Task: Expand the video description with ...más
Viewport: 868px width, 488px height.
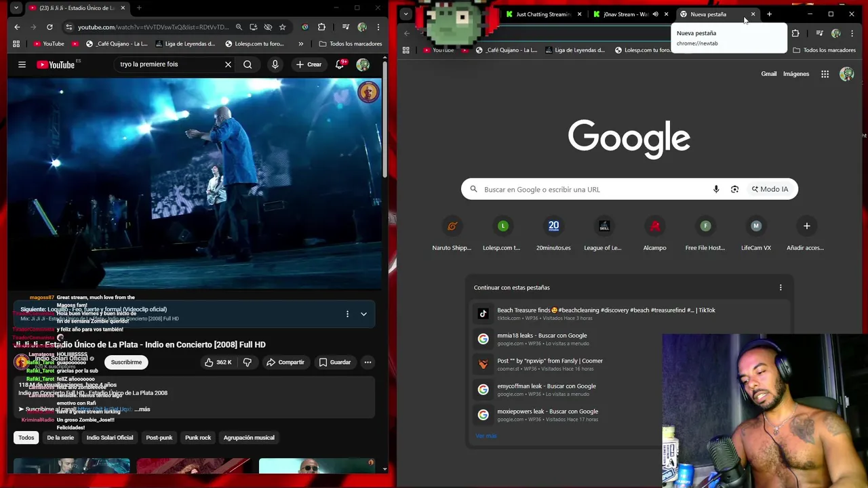Action: (142, 409)
